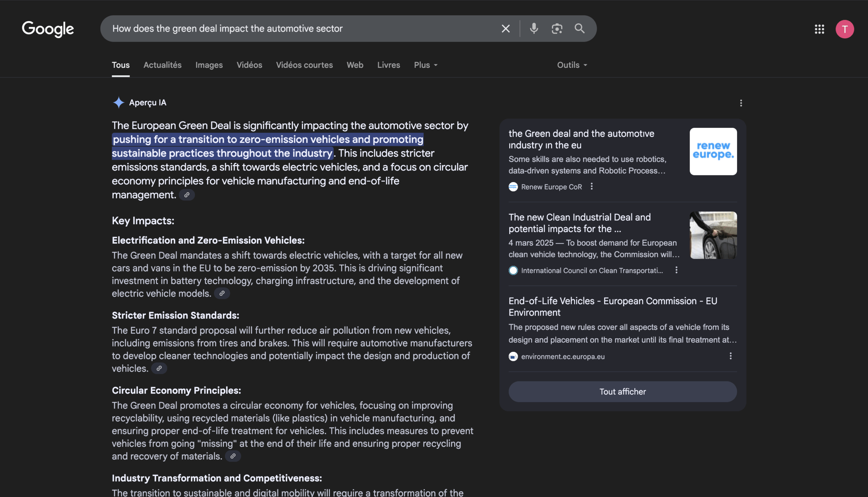
Task: Click the car charging thumbnail image
Action: click(713, 235)
